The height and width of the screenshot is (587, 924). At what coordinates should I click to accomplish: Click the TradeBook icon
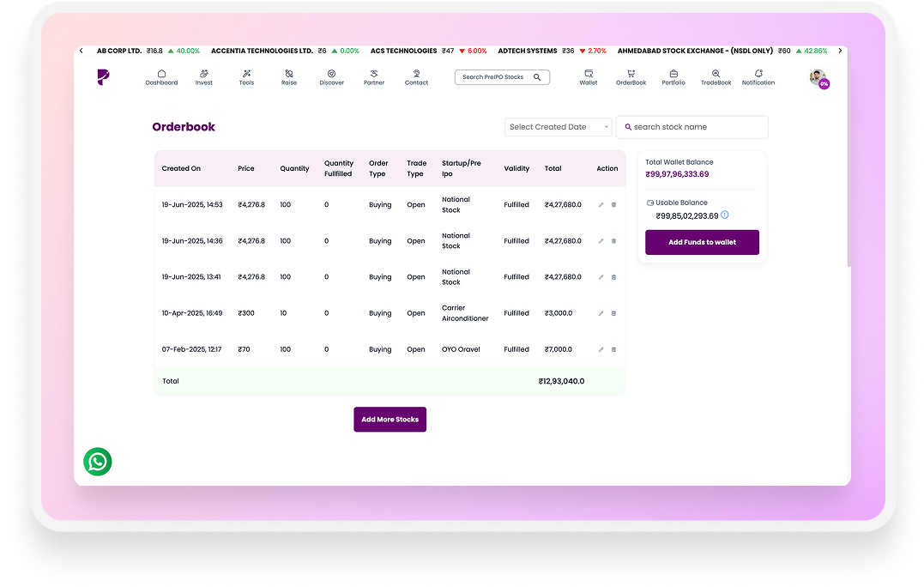coord(716,74)
